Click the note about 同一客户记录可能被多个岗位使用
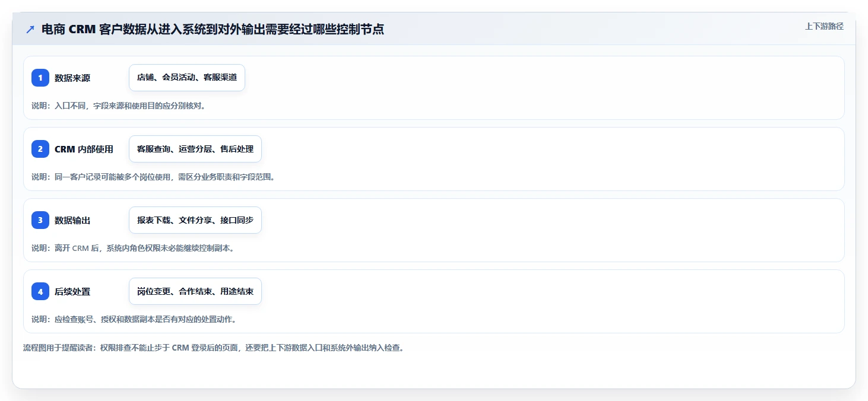The height and width of the screenshot is (401, 868). (153, 177)
